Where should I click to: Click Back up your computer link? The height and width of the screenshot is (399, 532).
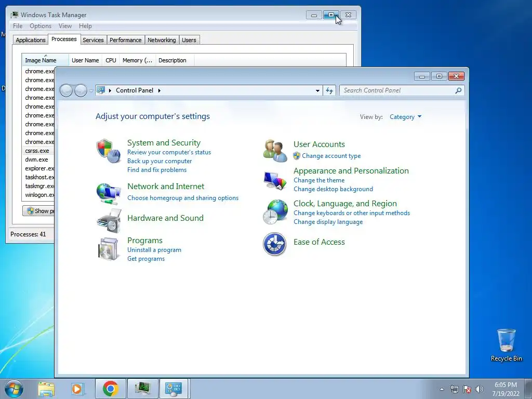tap(159, 161)
